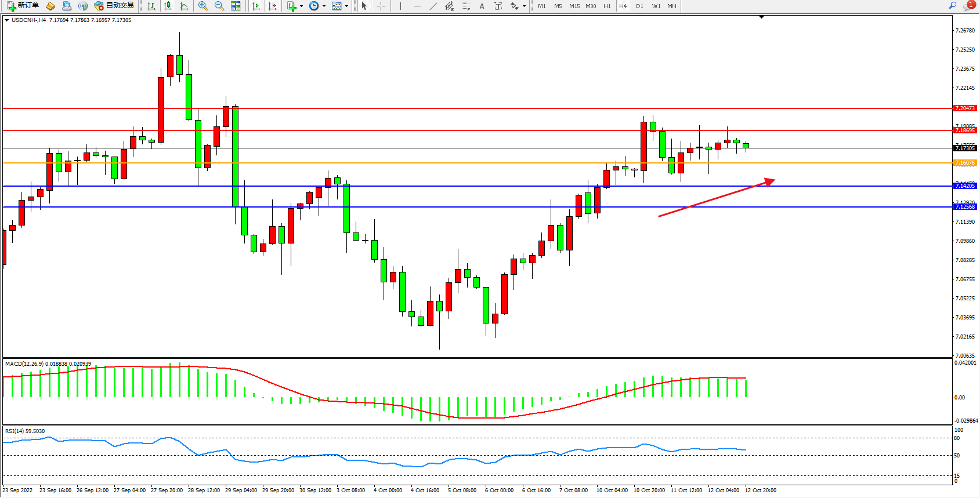Switch chart to line chart display

point(184,6)
